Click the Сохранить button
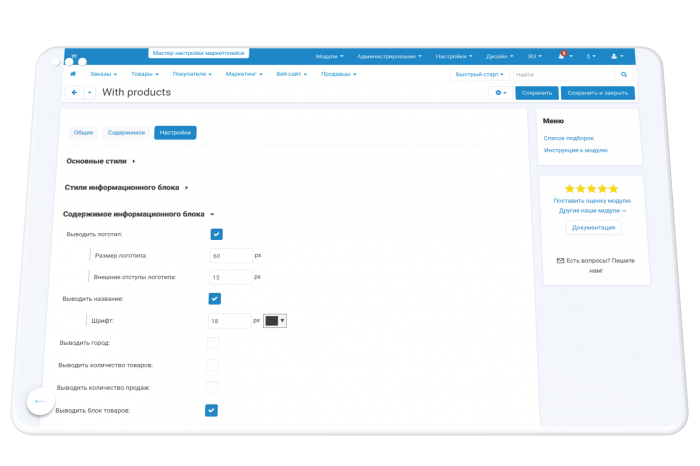 [537, 93]
